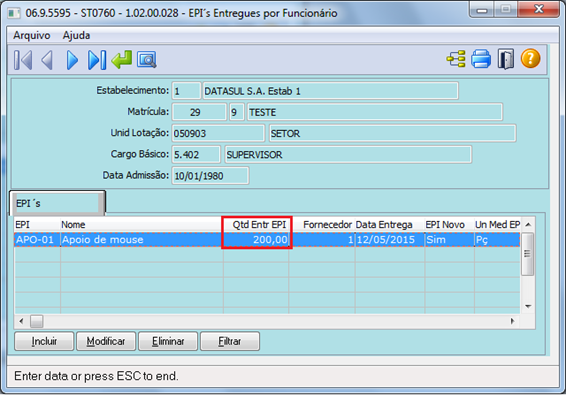Click the Eliminar button

pos(168,341)
